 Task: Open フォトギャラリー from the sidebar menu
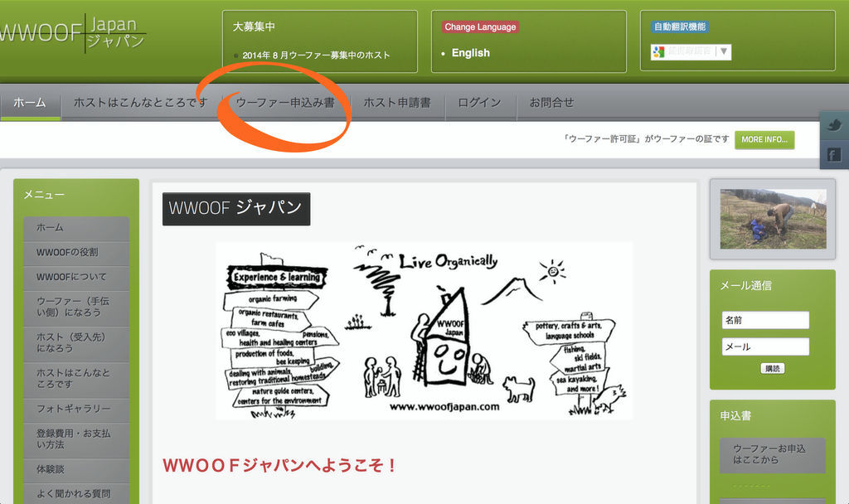click(75, 409)
